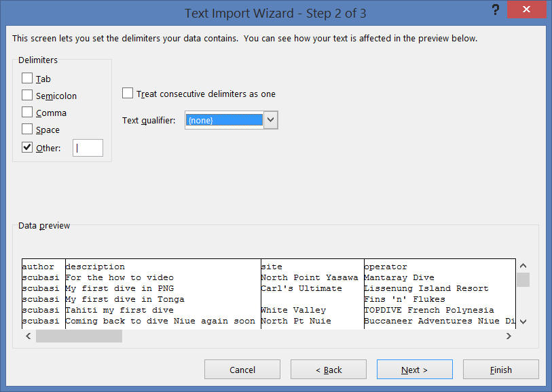Click the preview scroll down arrow

point(523,321)
